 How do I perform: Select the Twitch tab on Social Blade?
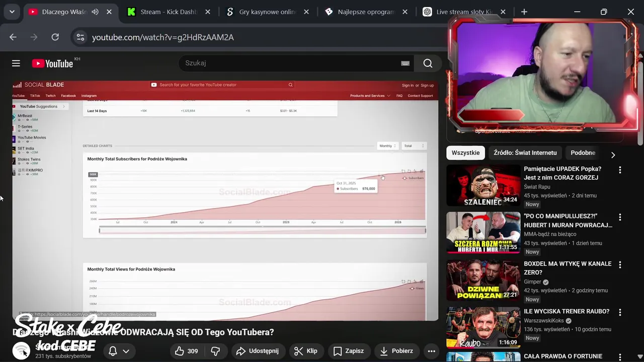click(51, 96)
